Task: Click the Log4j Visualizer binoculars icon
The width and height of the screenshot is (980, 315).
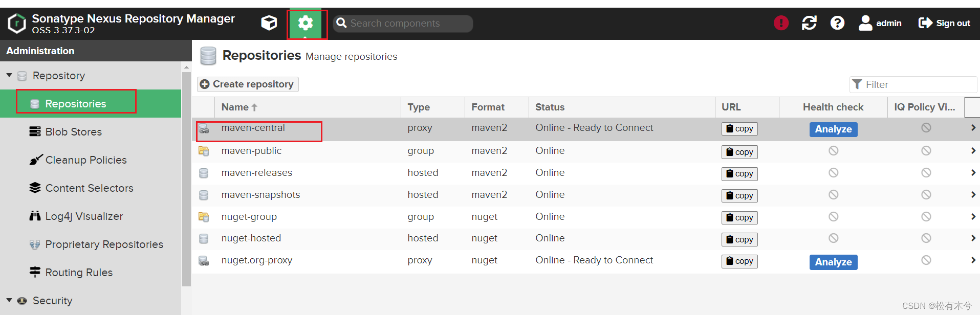Action: [x=35, y=216]
